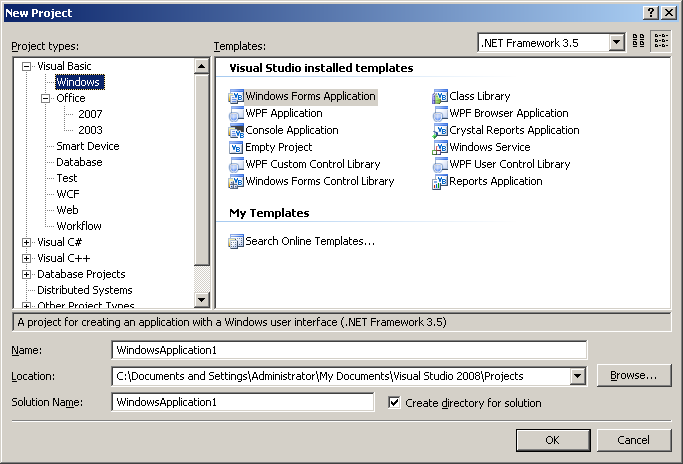Image resolution: width=683 pixels, height=464 pixels.
Task: Click the Class Library template icon
Action: [x=440, y=97]
